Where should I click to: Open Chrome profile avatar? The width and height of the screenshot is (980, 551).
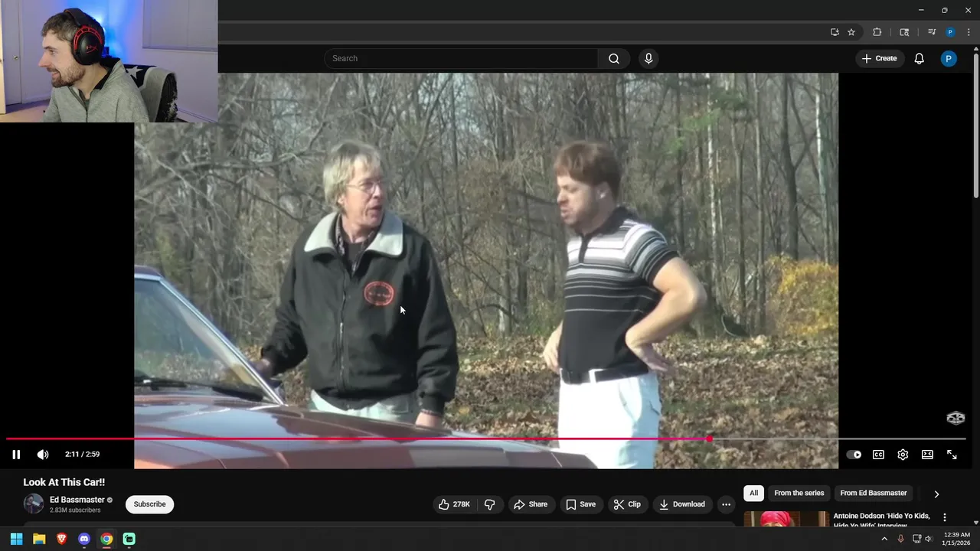[x=950, y=32]
